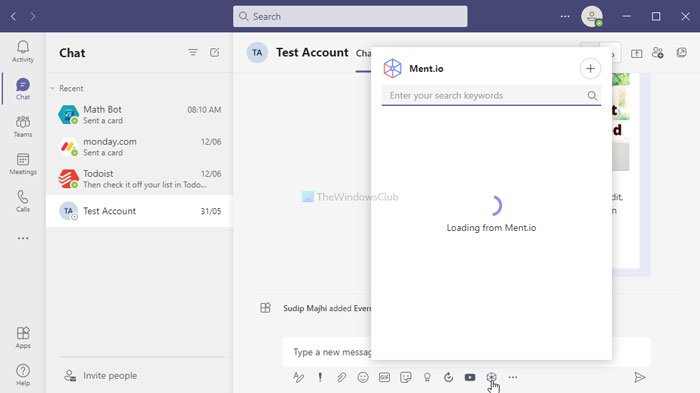
Task: Open Settings and more menu
Action: click(565, 17)
